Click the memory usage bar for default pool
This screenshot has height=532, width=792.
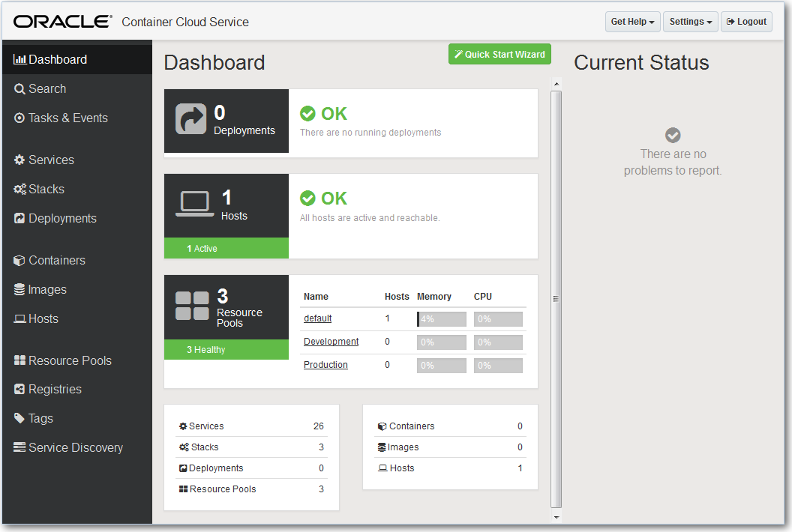441,318
